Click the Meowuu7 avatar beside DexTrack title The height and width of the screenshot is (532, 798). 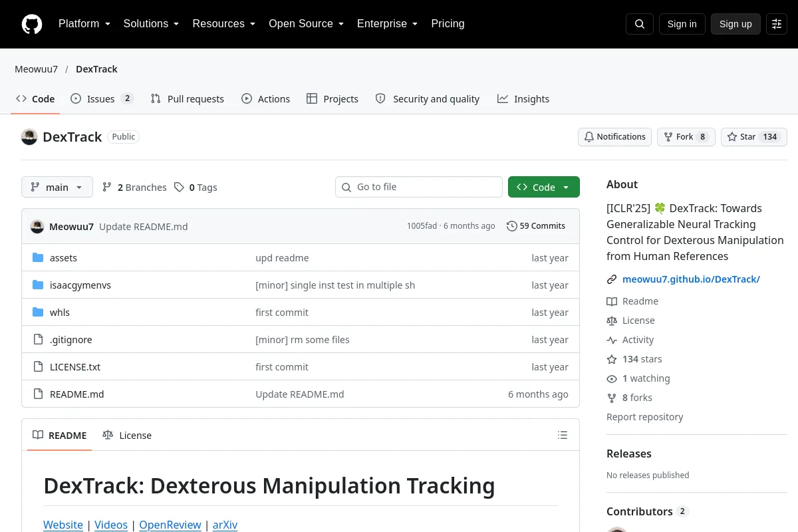[x=29, y=137]
